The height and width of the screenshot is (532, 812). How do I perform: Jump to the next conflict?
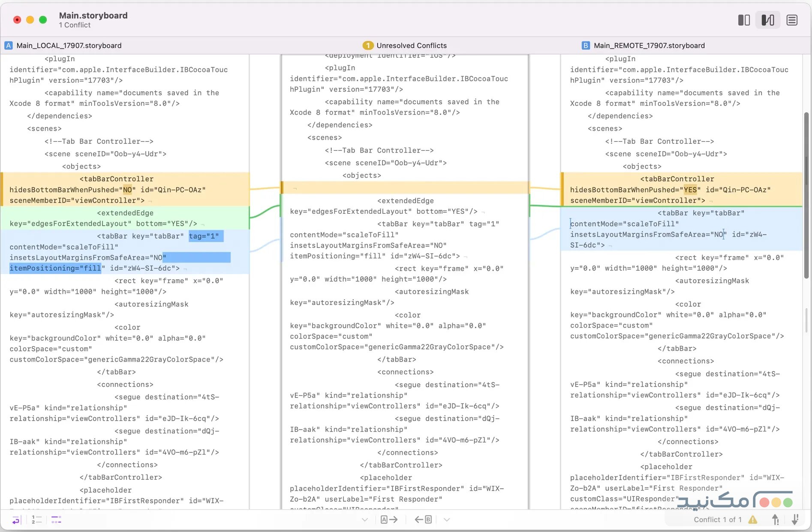795,520
